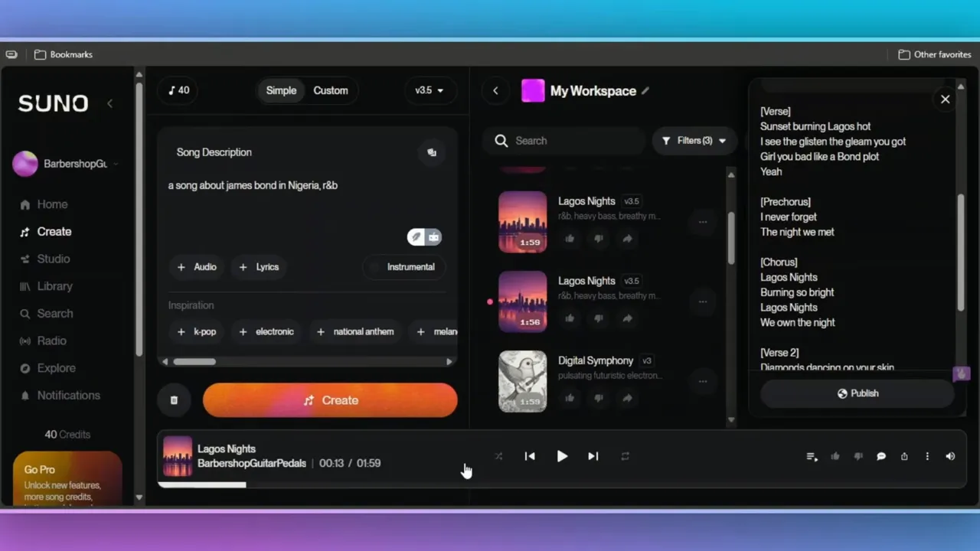Open the v3.5 model version dropdown

pos(429,90)
